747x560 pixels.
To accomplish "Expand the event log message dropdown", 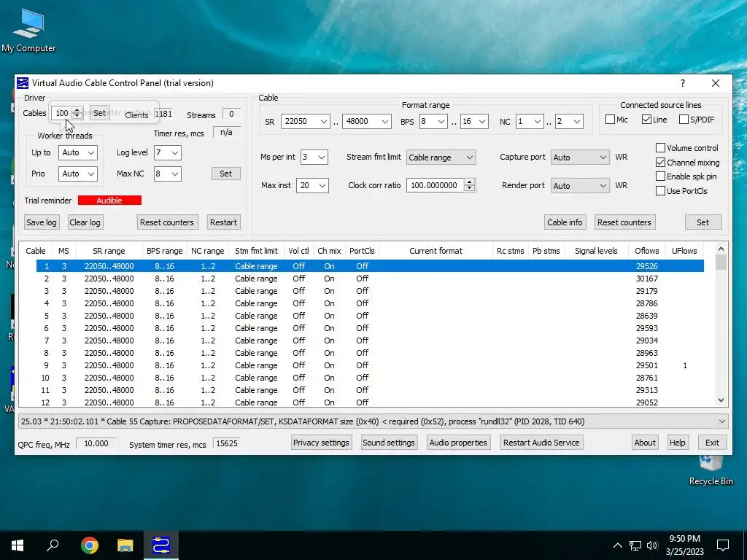I will 722,421.
